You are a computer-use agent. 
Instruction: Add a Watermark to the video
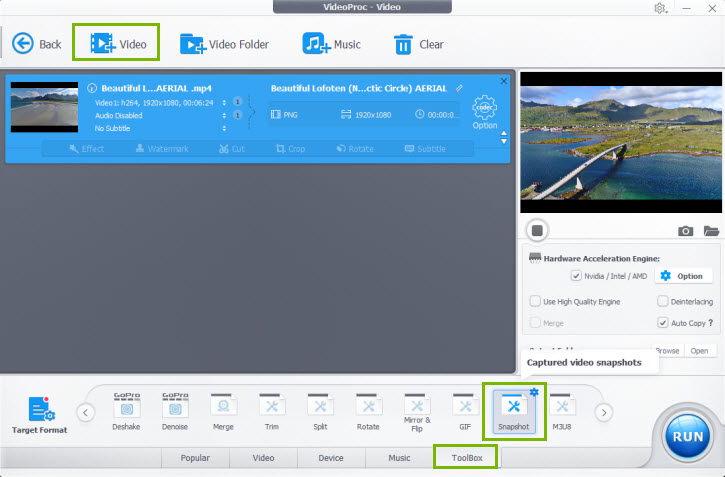pos(162,149)
